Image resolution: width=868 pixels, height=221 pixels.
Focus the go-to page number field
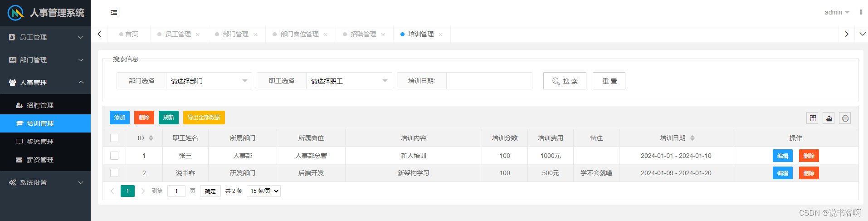[176, 191]
